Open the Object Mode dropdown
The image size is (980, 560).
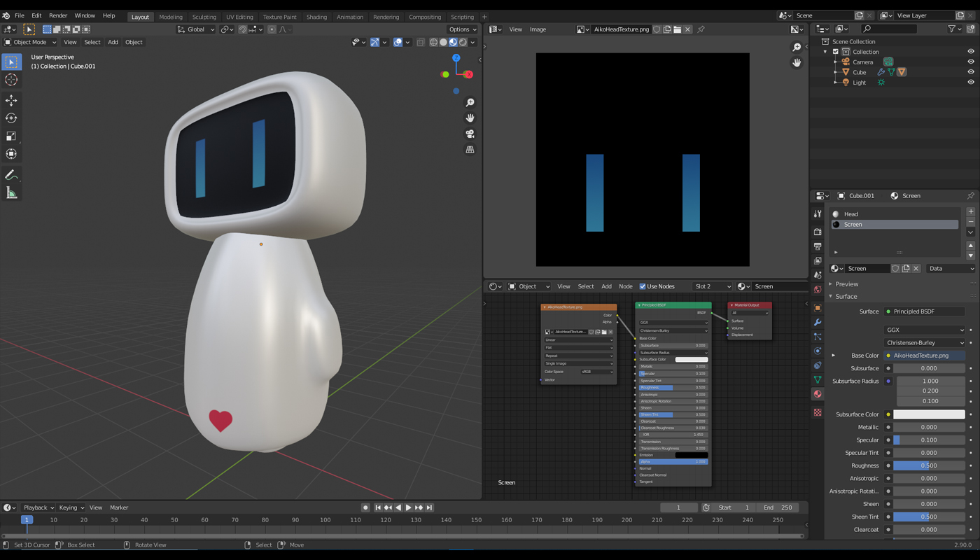click(30, 42)
